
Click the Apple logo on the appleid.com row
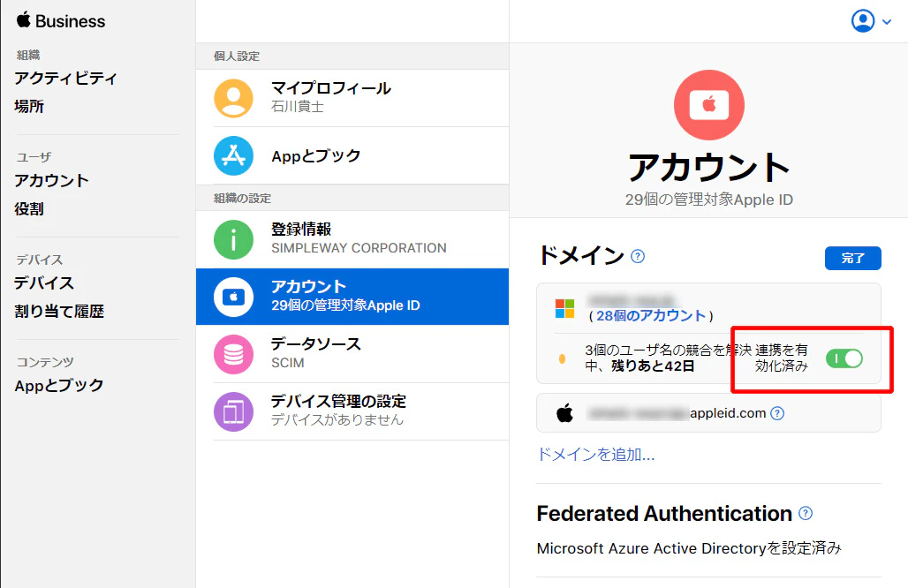pos(564,413)
